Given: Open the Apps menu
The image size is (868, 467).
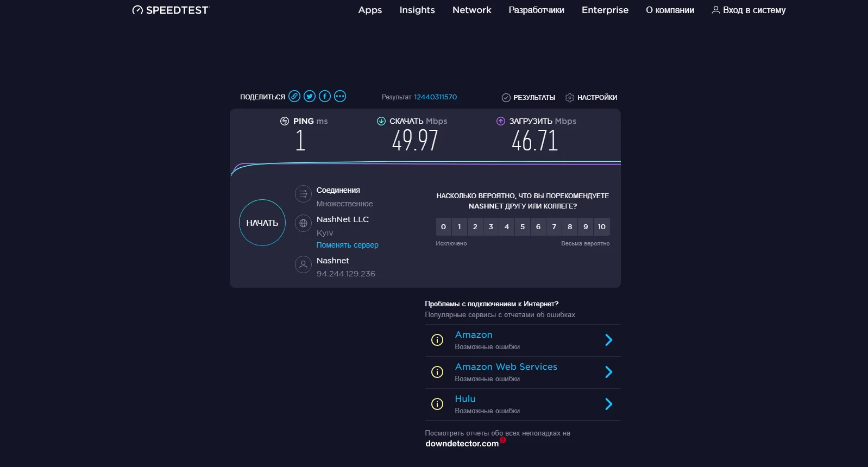Looking at the screenshot, I should (370, 10).
